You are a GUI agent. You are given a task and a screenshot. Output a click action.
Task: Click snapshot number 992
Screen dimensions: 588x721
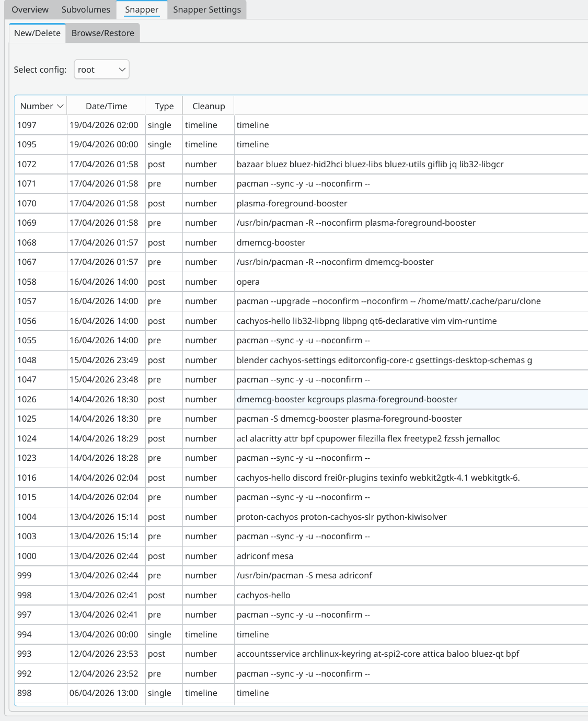(x=24, y=673)
